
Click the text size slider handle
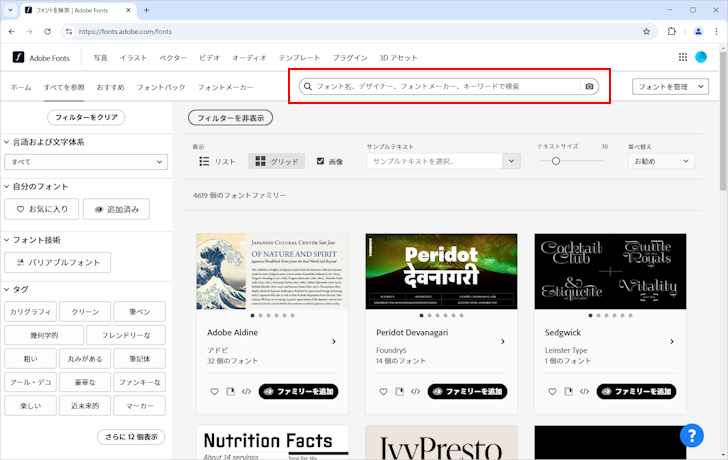(556, 161)
